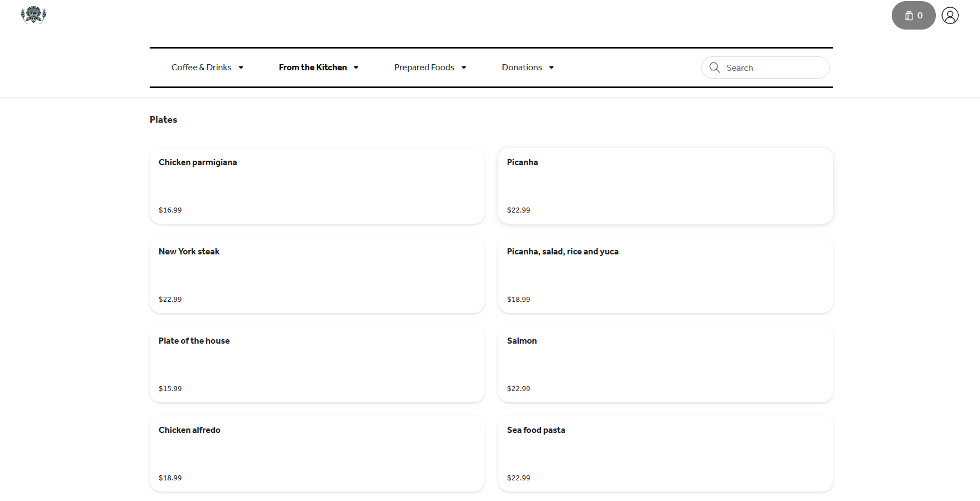Viewport: 980px width, 501px height.
Task: Click the restaurant crest logo
Action: click(34, 15)
